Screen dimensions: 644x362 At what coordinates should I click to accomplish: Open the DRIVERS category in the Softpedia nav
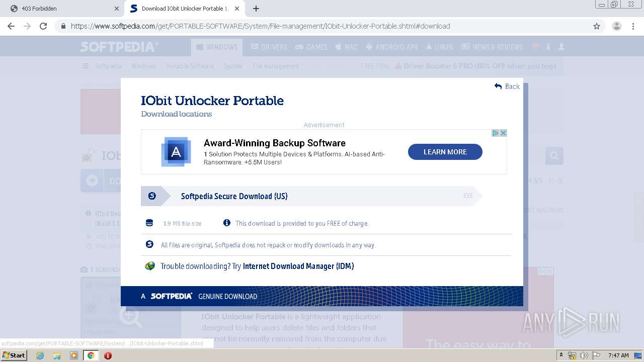(x=269, y=47)
